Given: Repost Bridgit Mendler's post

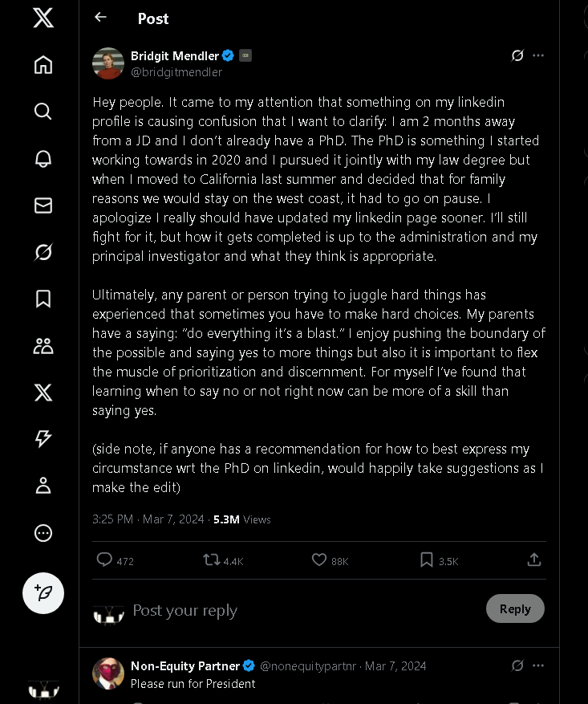Looking at the screenshot, I should 213,560.
